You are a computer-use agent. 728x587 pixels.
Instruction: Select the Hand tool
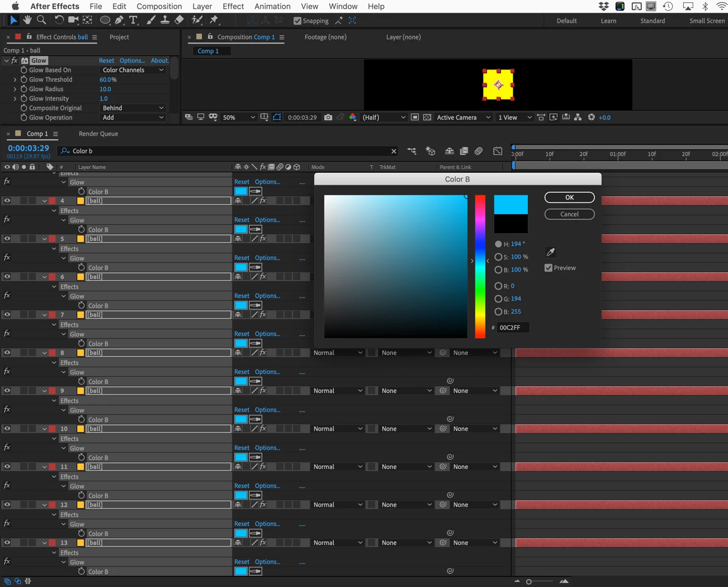(x=27, y=20)
